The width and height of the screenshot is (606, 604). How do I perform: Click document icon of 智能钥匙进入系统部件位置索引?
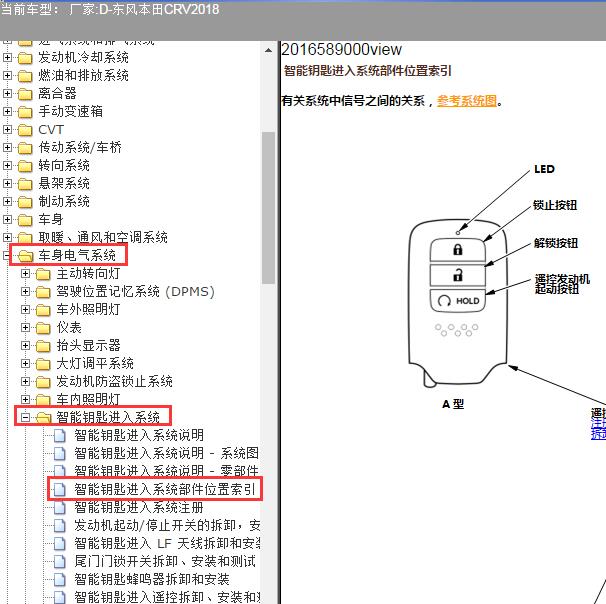(x=60, y=490)
